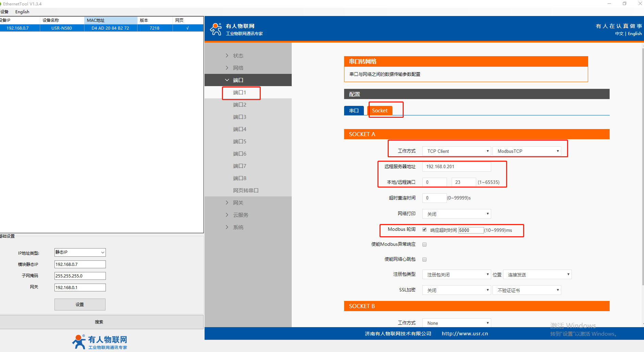Open the TCP Client work mode dropdown
The width and height of the screenshot is (644, 352).
click(x=456, y=151)
